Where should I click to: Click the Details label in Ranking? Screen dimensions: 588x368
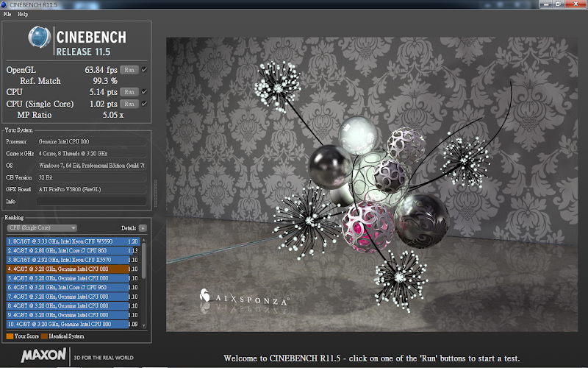coord(129,228)
